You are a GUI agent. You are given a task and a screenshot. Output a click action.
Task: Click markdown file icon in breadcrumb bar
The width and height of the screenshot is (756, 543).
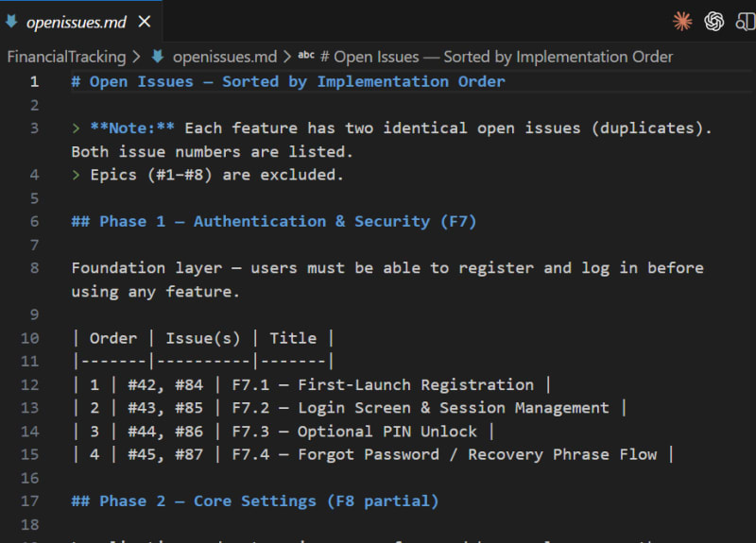click(158, 57)
